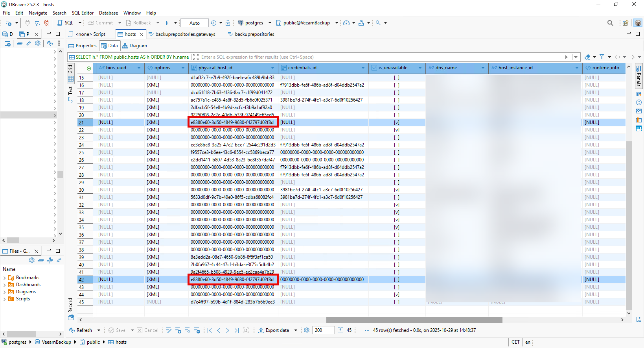Toggle is_unavailable checkbox in row 42
Viewport: 644px width, 348px height.
point(397,280)
